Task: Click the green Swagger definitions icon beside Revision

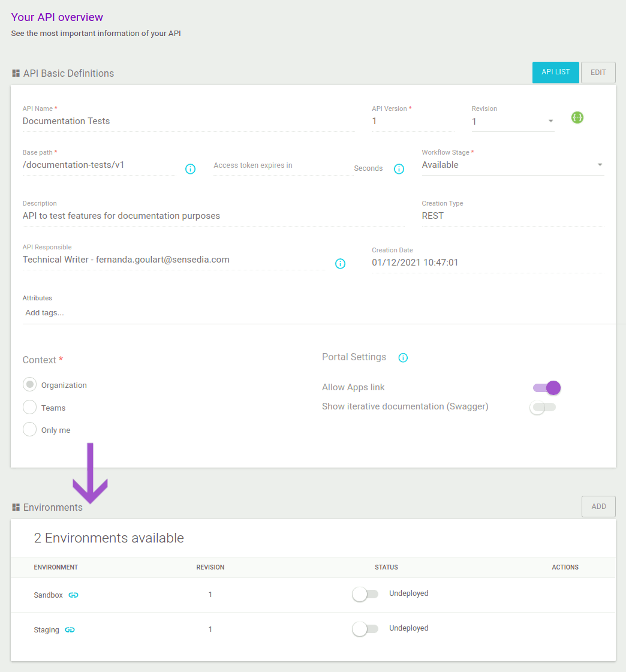Action: pyautogui.click(x=577, y=117)
